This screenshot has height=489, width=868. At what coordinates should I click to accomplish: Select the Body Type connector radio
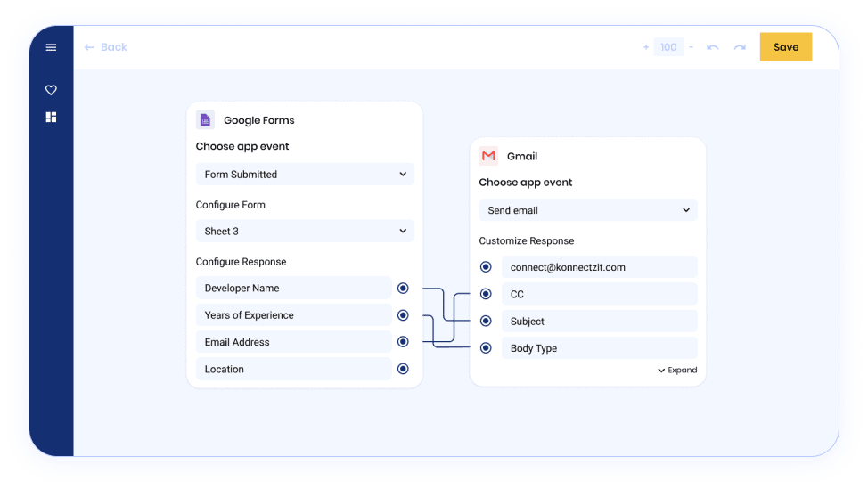pyautogui.click(x=486, y=348)
